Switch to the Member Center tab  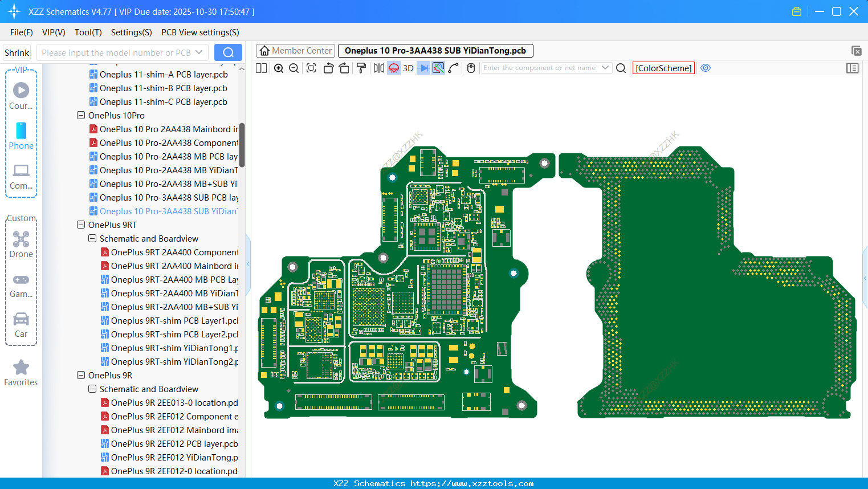coord(296,51)
